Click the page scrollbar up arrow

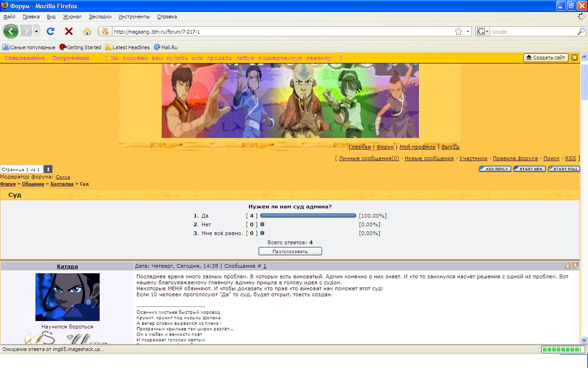pos(584,57)
